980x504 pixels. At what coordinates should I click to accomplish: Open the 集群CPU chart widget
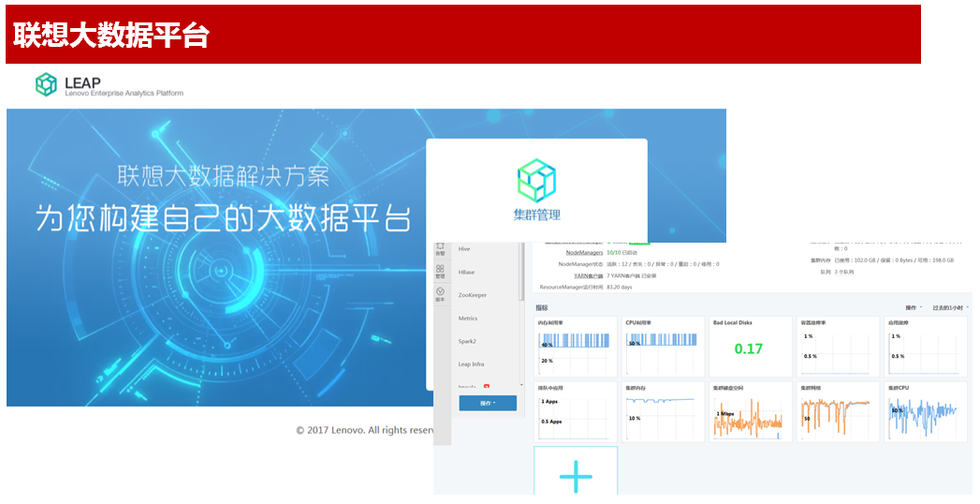tap(926, 411)
